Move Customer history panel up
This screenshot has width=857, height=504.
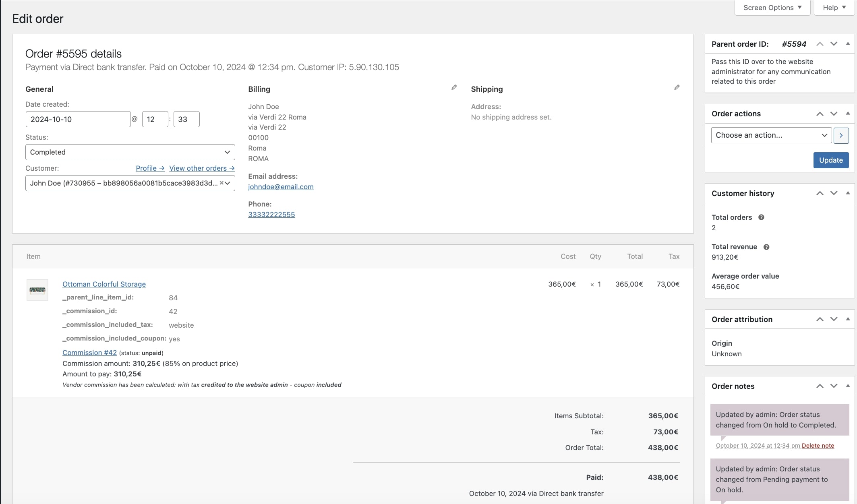(820, 193)
